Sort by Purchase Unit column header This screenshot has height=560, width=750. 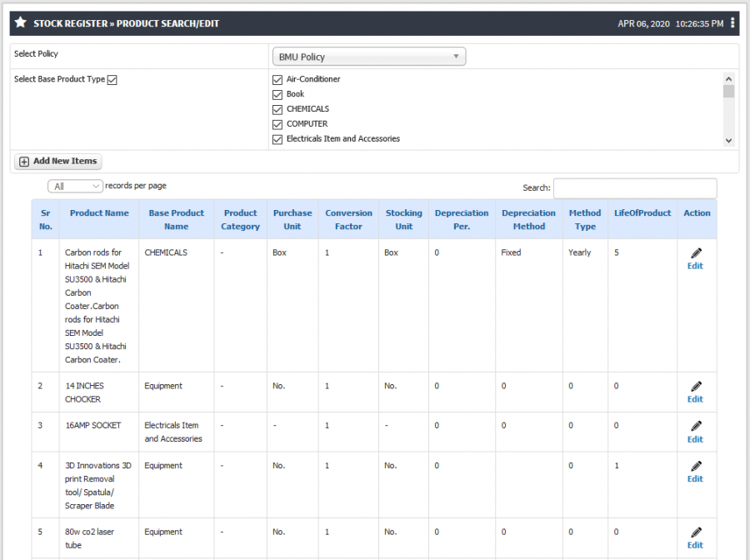pyautogui.click(x=292, y=219)
